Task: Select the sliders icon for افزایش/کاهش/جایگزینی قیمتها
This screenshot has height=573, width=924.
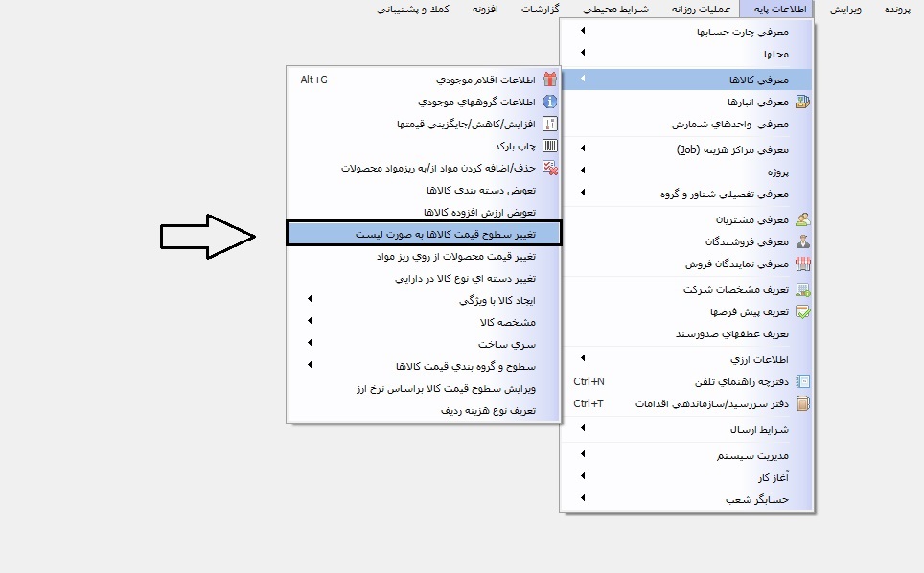Action: point(550,124)
